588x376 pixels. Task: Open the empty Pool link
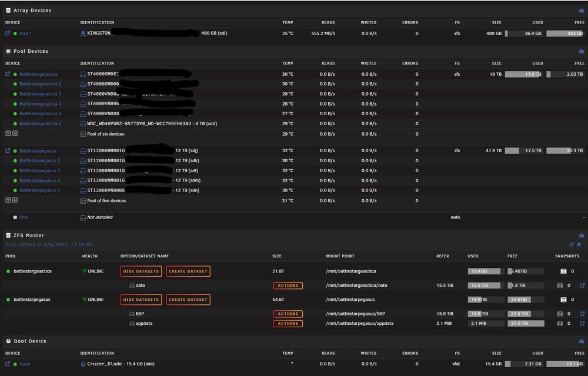click(24, 217)
